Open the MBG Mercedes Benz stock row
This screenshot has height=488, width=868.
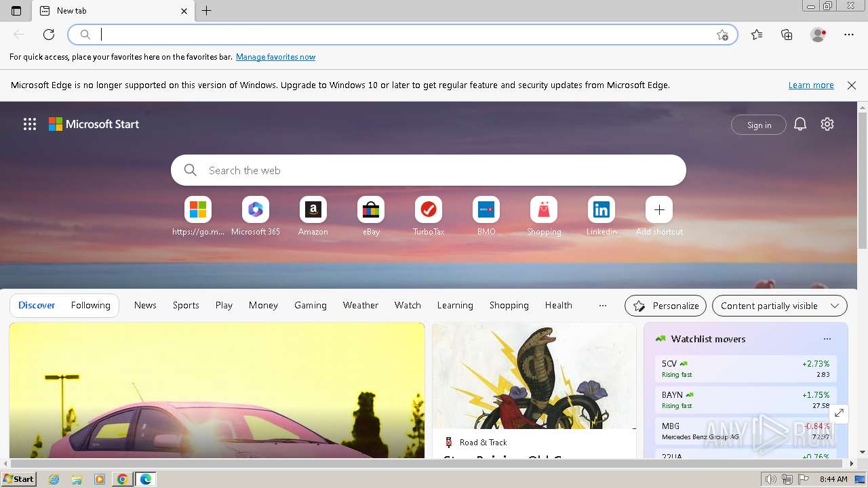746,431
